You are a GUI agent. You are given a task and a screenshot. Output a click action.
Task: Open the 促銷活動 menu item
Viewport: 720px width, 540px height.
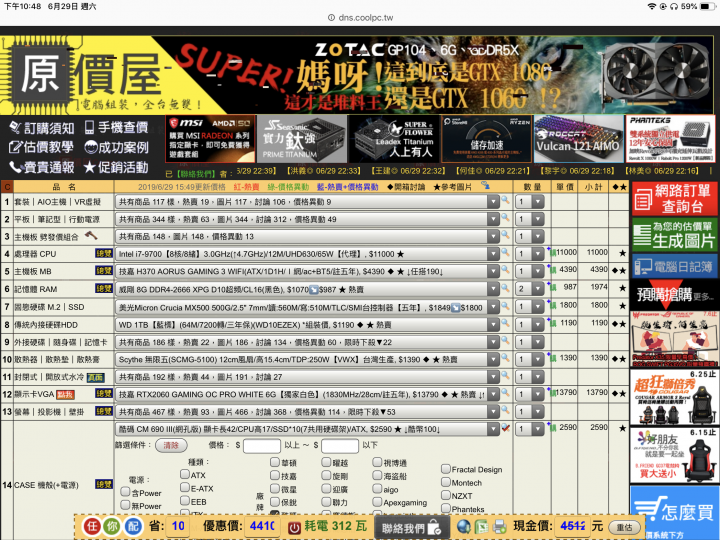click(117, 167)
